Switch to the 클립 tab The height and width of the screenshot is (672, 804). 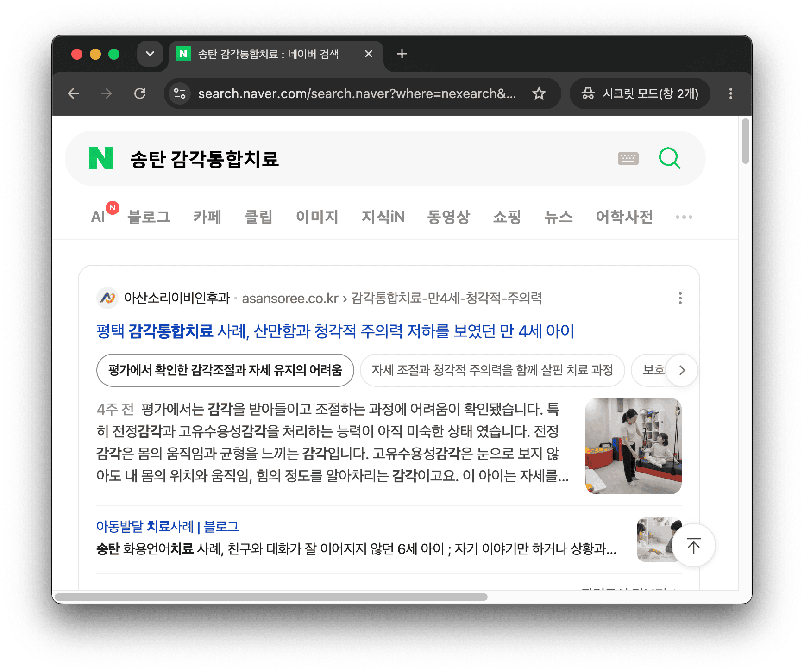258,217
